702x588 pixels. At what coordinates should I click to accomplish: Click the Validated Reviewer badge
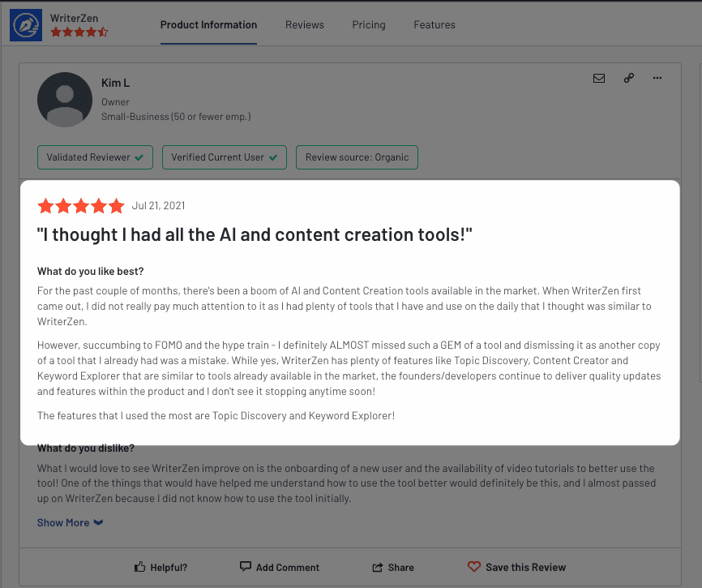point(95,157)
